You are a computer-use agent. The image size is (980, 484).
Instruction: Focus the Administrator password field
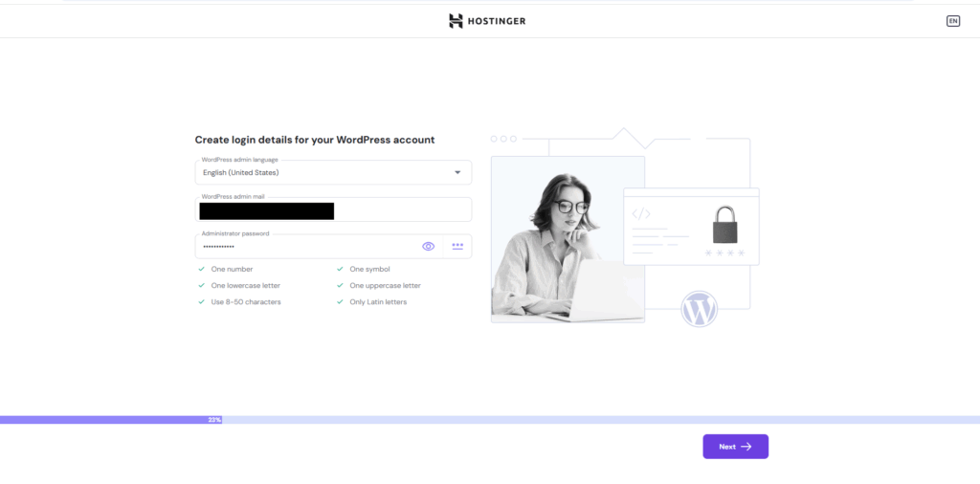306,247
